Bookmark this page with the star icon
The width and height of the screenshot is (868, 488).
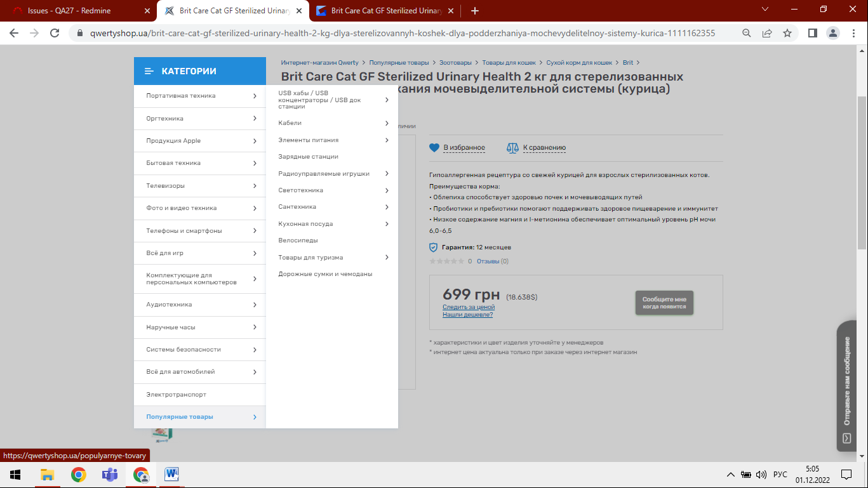[787, 33]
